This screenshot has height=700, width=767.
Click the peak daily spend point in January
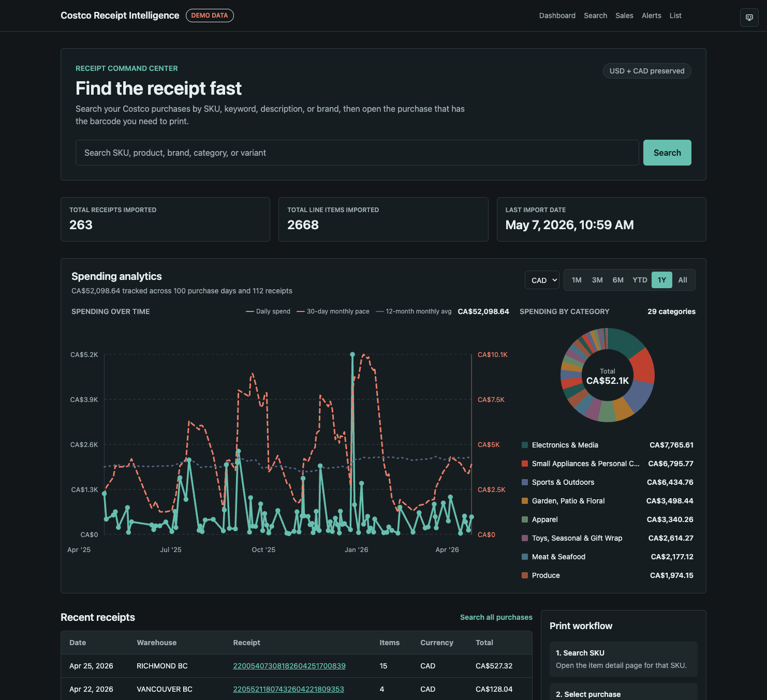click(x=352, y=354)
